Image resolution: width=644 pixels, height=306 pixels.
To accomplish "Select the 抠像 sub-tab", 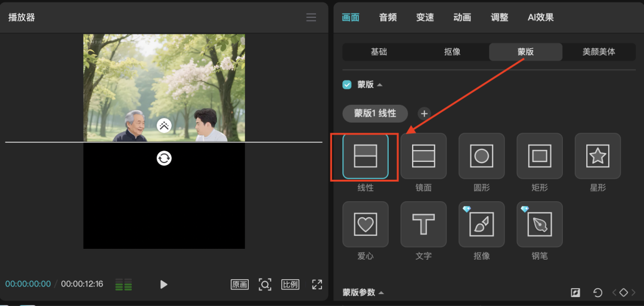I will pyautogui.click(x=452, y=52).
